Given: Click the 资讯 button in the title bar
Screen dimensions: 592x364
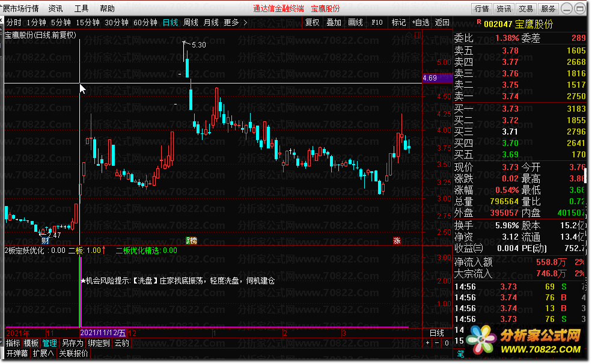Looking at the screenshot, I should click(504, 8).
